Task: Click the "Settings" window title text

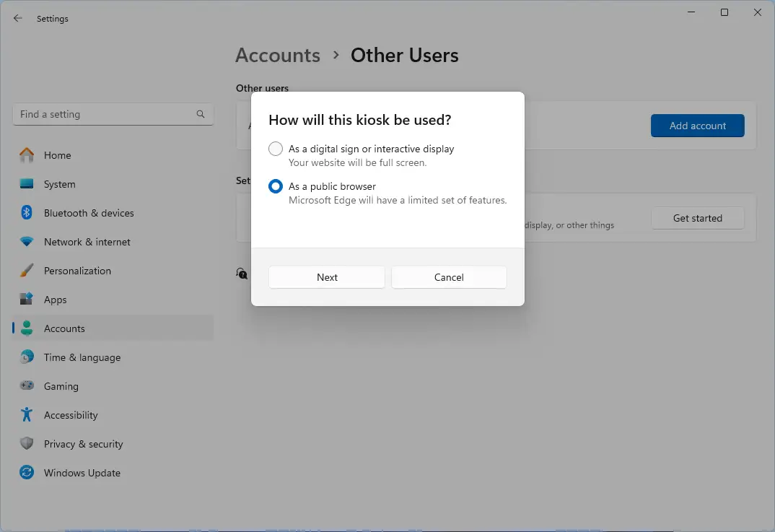Action: click(53, 18)
